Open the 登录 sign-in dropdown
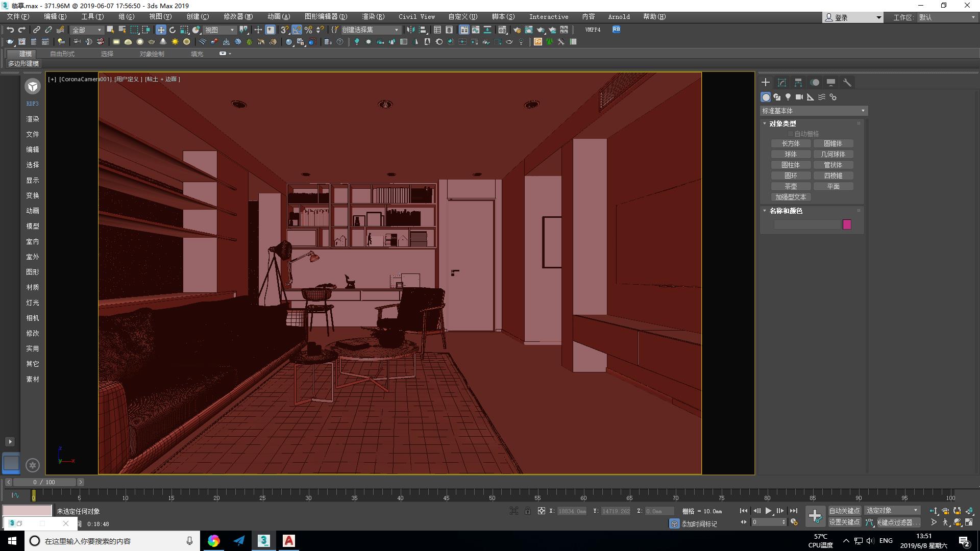The image size is (980, 551). (x=853, y=17)
